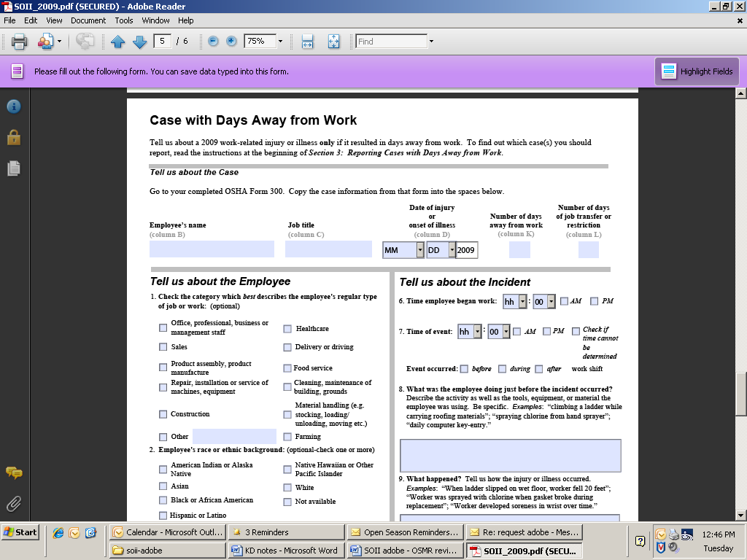Click the Windows Start button

click(x=20, y=532)
